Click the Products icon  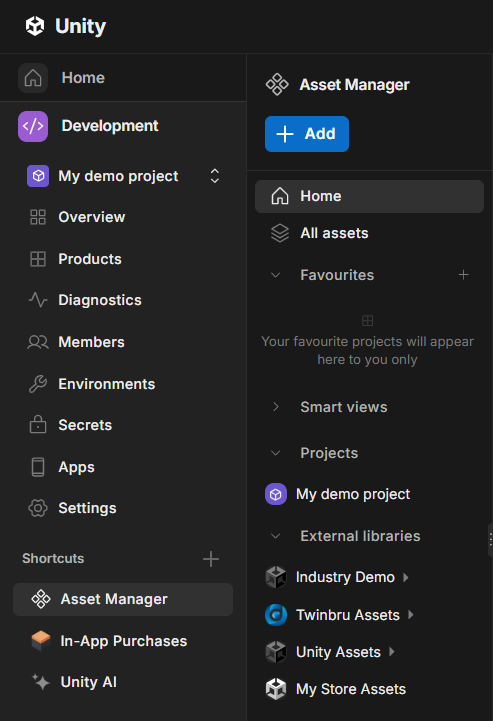pyautogui.click(x=38, y=259)
